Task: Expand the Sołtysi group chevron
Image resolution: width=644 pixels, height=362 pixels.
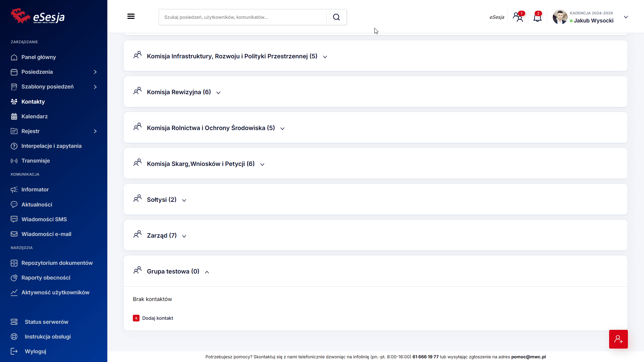Action: click(184, 200)
